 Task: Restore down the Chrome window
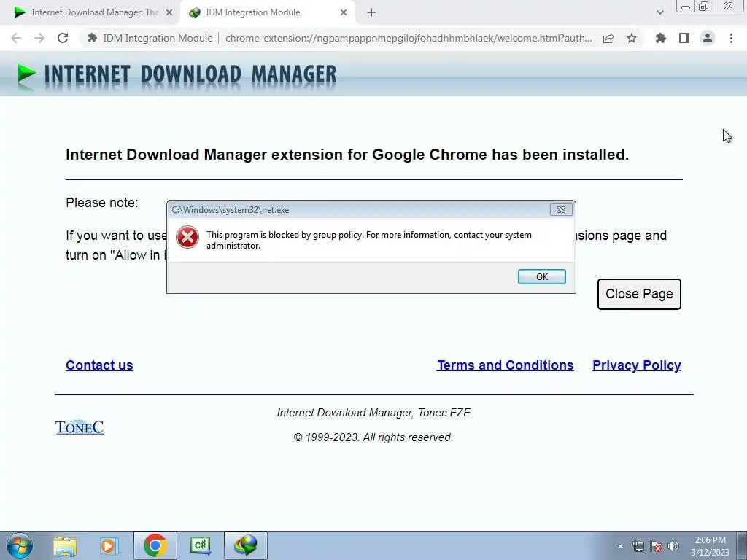click(704, 6)
